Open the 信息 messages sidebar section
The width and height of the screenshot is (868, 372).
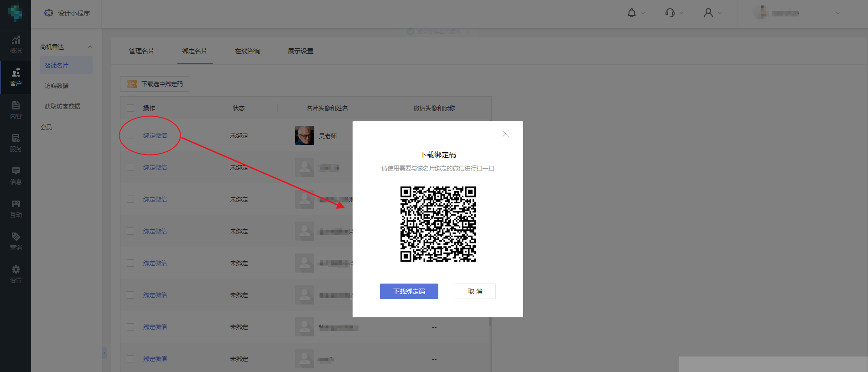coord(16,176)
